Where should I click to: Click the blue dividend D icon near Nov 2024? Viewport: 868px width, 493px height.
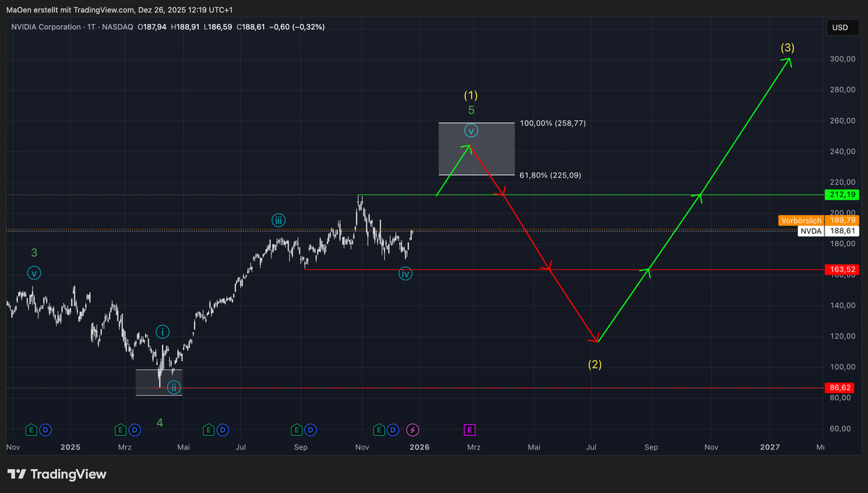click(44, 429)
